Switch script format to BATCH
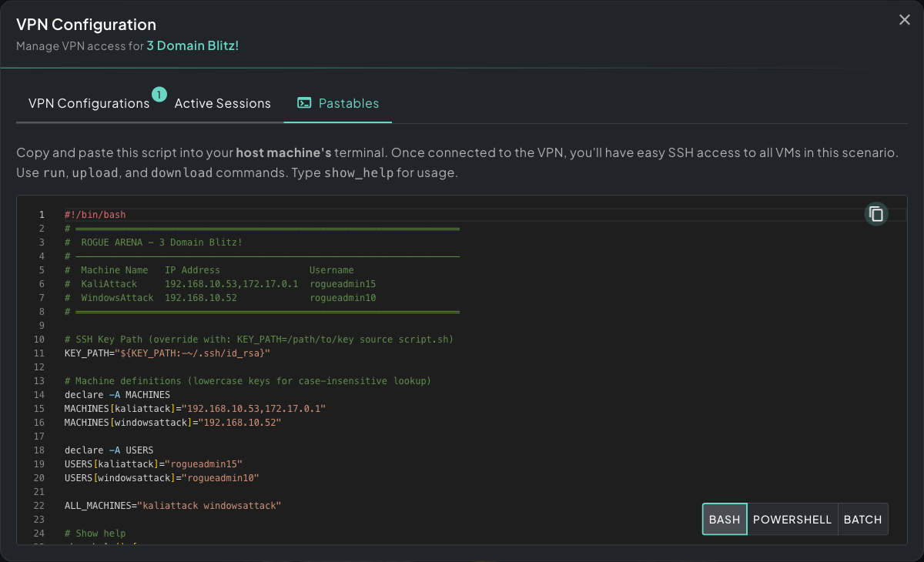The image size is (924, 562). coord(862,519)
